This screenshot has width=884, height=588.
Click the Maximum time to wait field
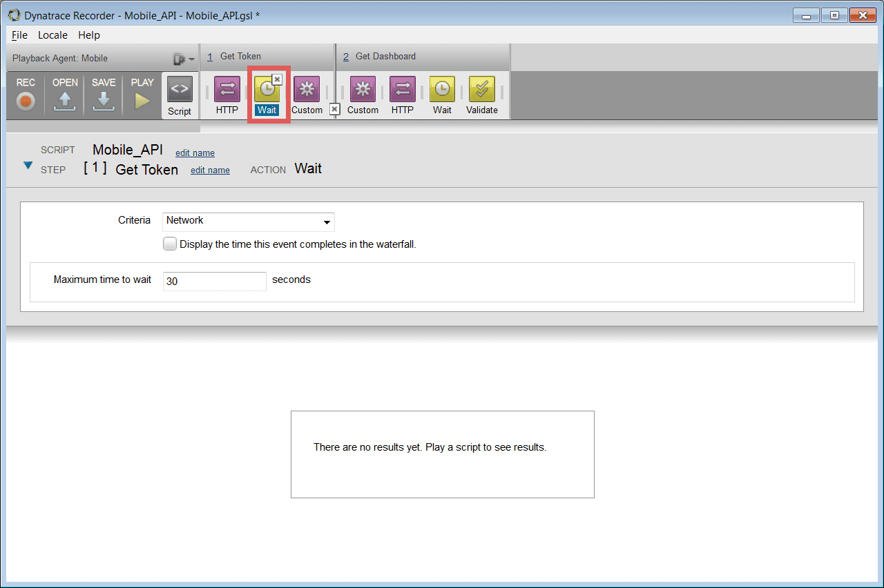coord(215,282)
